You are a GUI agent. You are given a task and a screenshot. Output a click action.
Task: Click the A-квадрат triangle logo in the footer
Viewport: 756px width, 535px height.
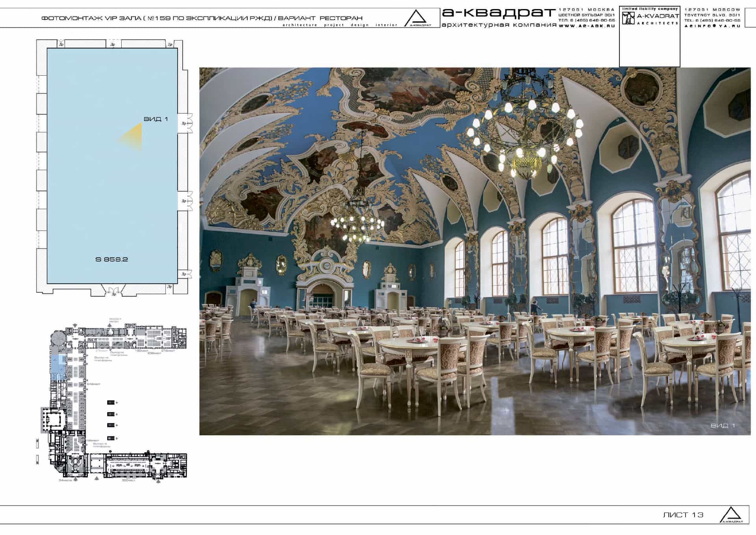coord(731,515)
